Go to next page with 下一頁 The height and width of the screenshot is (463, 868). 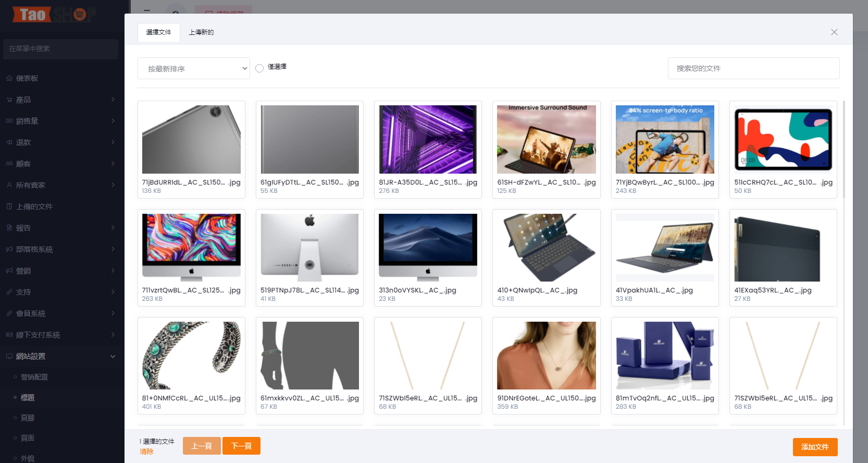(241, 446)
